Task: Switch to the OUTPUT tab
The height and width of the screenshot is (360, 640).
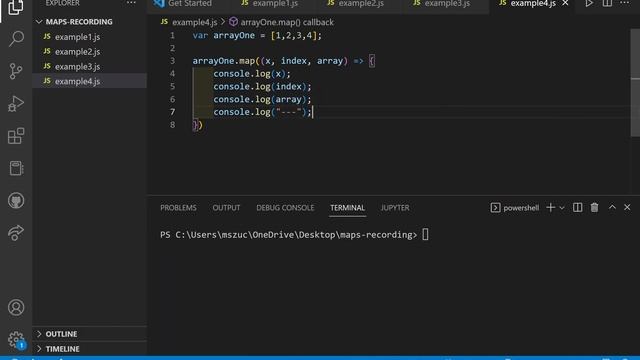Action: (226, 208)
